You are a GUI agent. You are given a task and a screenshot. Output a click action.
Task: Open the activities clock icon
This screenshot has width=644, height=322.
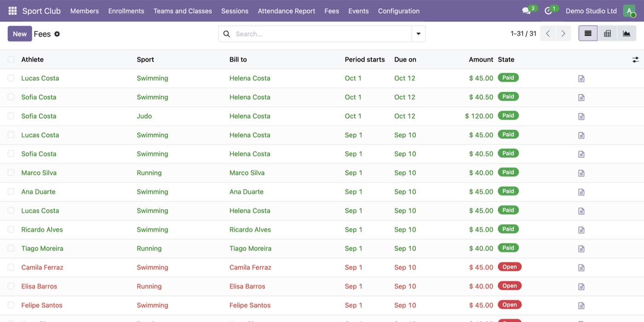point(548,11)
